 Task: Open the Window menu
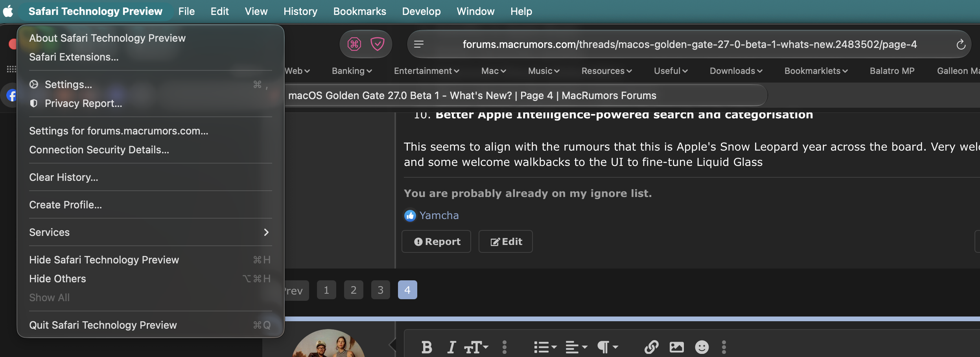click(475, 11)
